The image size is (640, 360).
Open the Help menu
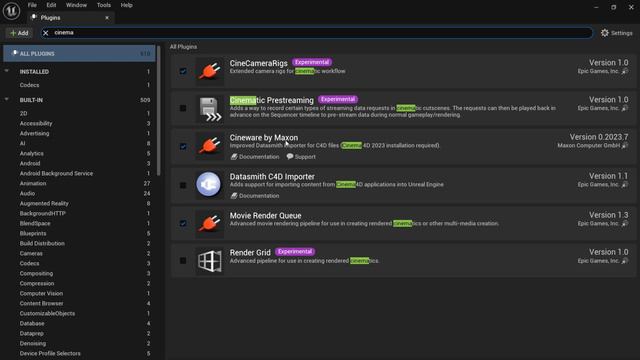tap(127, 5)
